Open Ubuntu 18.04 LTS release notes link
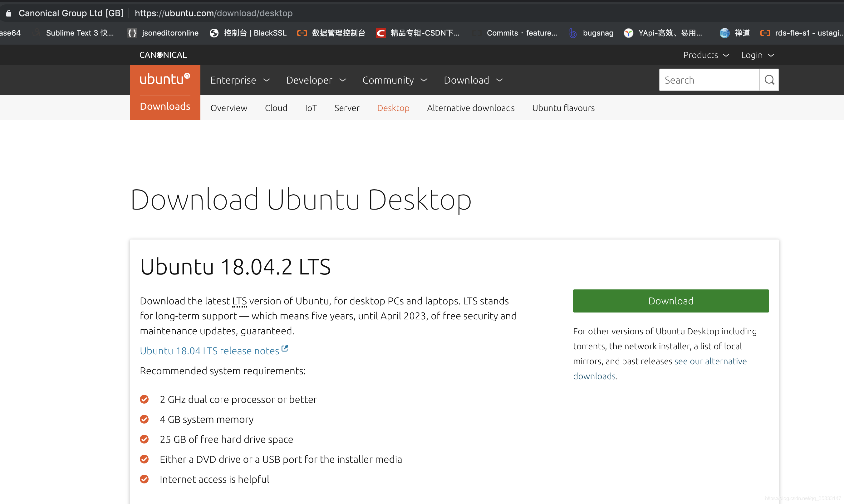The image size is (844, 504). (210, 351)
